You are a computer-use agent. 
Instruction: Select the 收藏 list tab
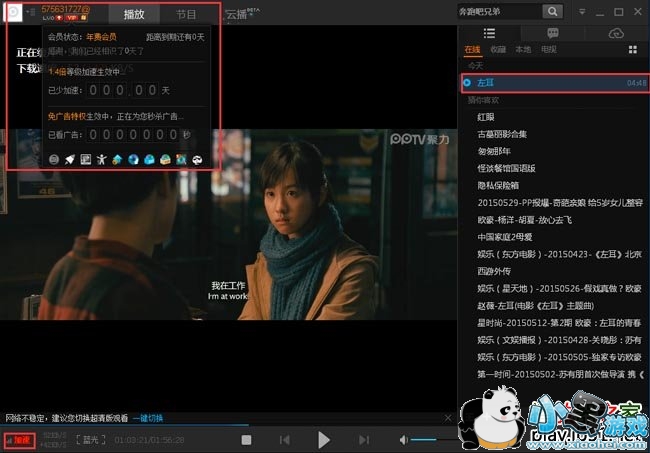point(498,50)
